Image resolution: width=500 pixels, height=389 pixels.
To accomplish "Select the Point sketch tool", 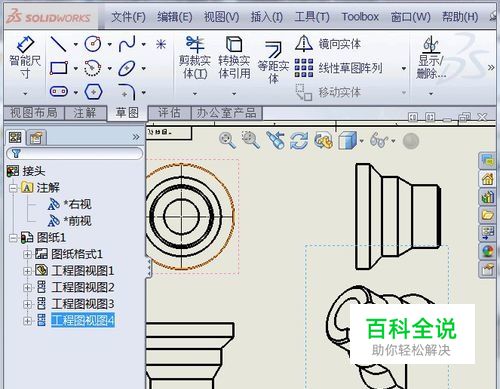I will coord(161,44).
